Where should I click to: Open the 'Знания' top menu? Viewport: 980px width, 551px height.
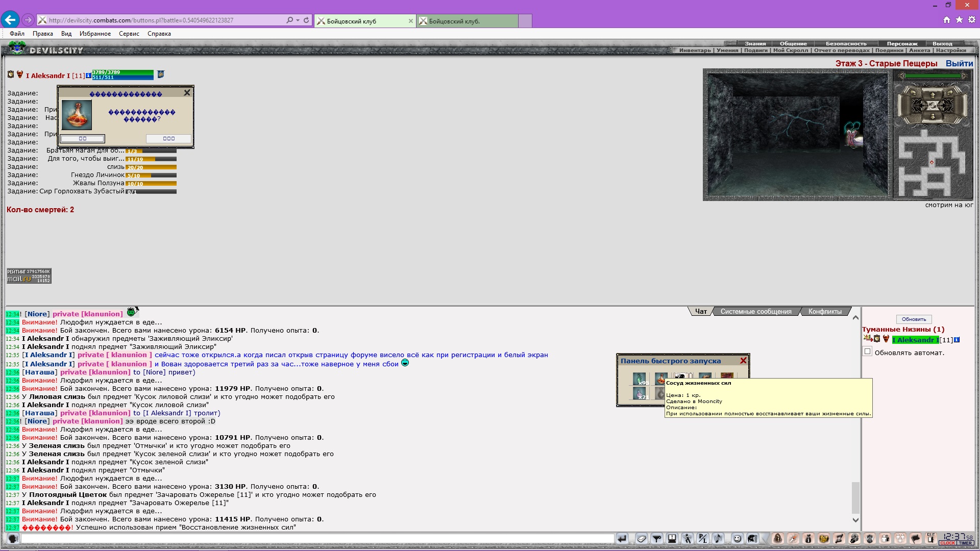[755, 43]
